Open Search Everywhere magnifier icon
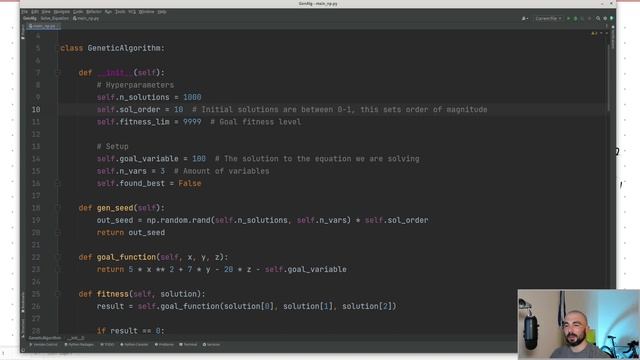 pos(598,18)
